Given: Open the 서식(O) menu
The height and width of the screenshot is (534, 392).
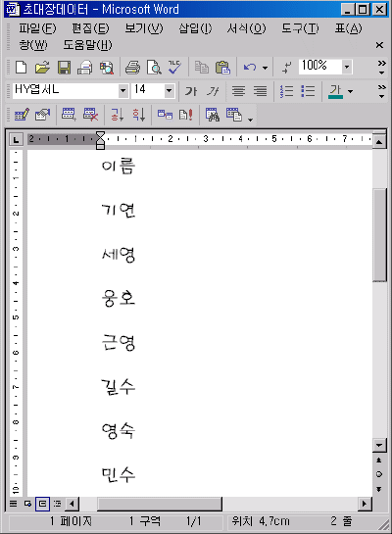Looking at the screenshot, I should coord(246,28).
